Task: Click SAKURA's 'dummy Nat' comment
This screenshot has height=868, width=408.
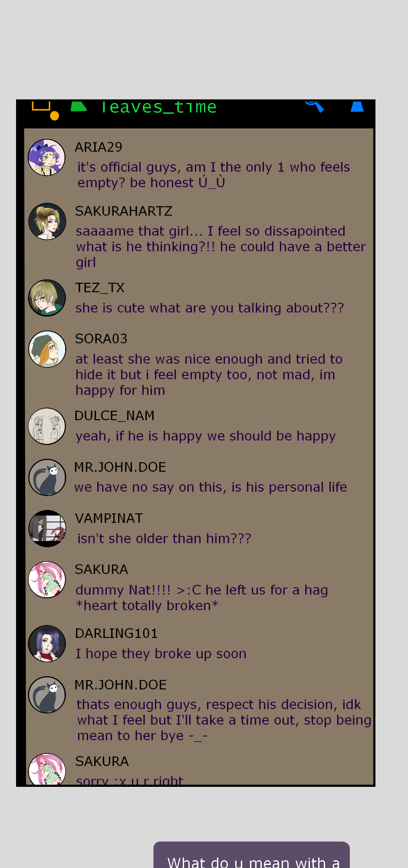Action: 202,598
